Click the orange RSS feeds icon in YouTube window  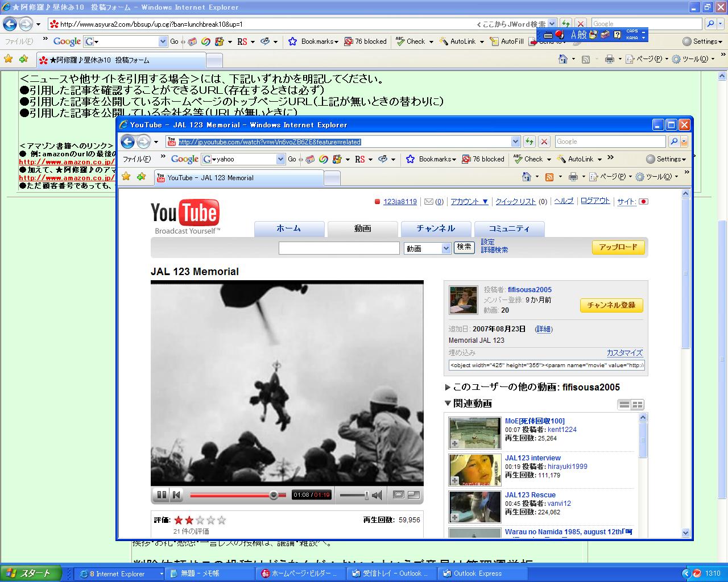549,177
